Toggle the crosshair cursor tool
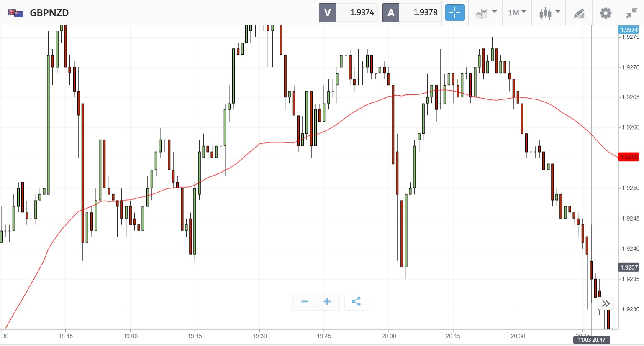Image resolution: width=644 pixels, height=346 pixels. 455,13
